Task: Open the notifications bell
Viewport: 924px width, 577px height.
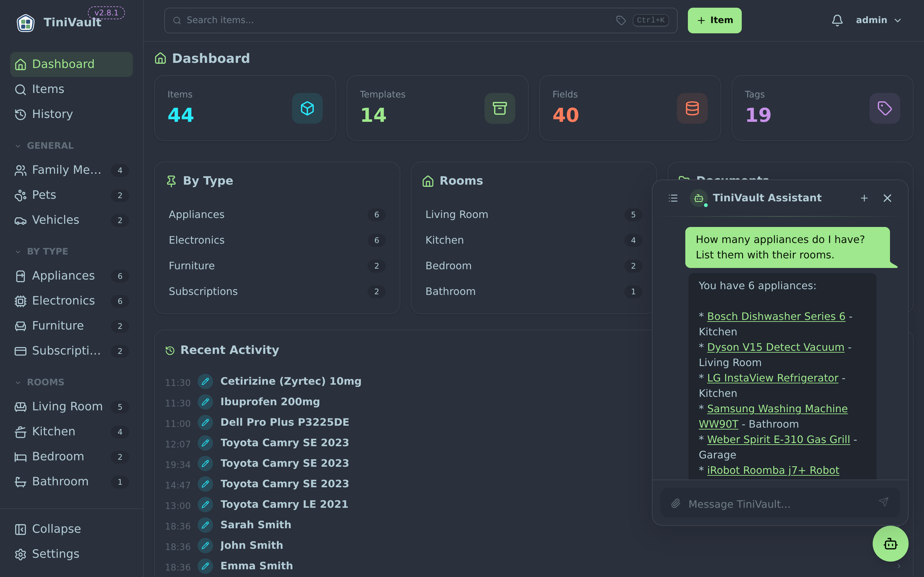Action: [837, 20]
